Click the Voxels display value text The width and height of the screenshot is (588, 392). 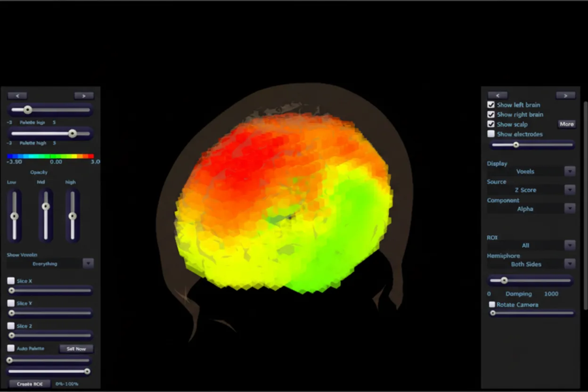[x=525, y=171]
